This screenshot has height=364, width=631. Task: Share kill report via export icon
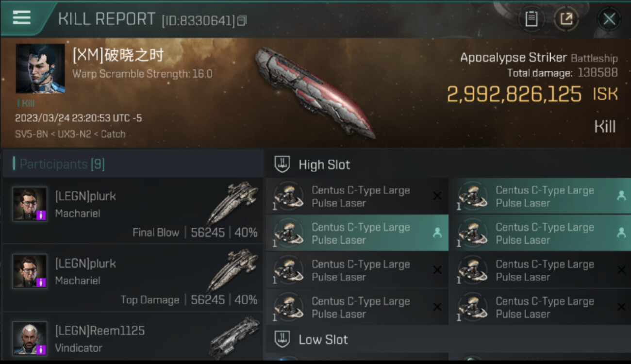(566, 19)
